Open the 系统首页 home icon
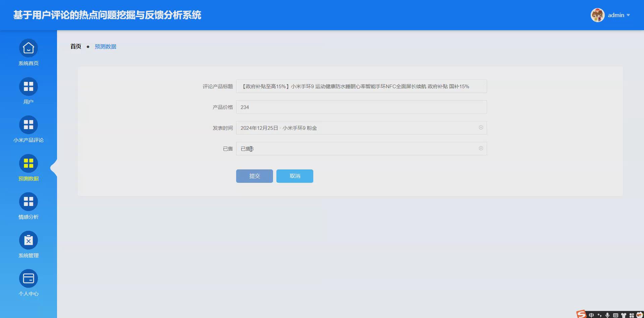The image size is (644, 318). (29, 48)
